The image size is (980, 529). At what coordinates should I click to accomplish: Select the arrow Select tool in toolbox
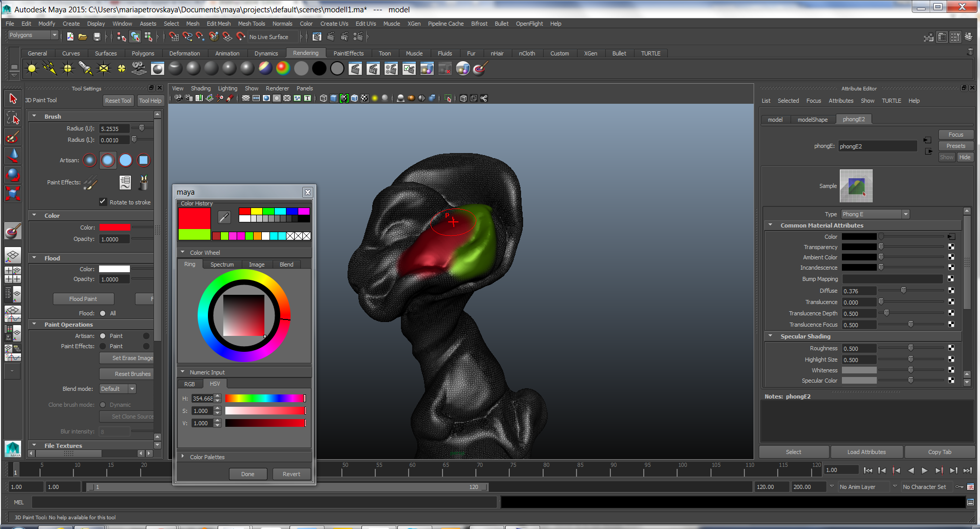pos(13,98)
